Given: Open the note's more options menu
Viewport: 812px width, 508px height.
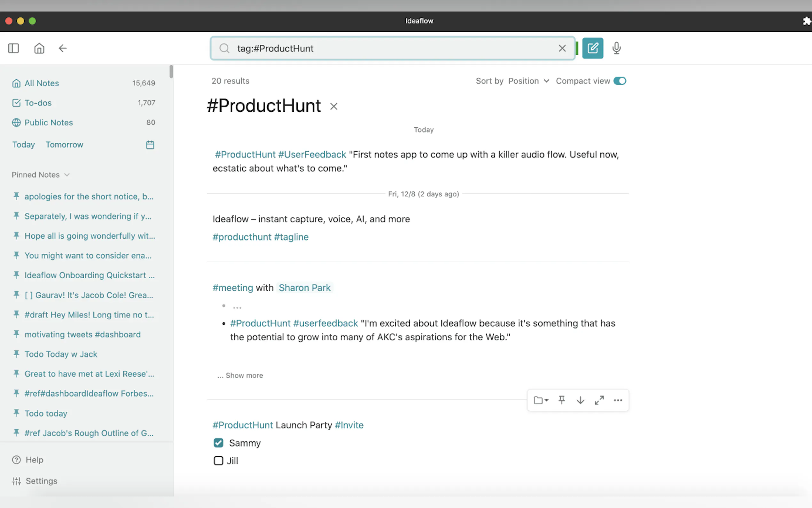Looking at the screenshot, I should (x=618, y=400).
